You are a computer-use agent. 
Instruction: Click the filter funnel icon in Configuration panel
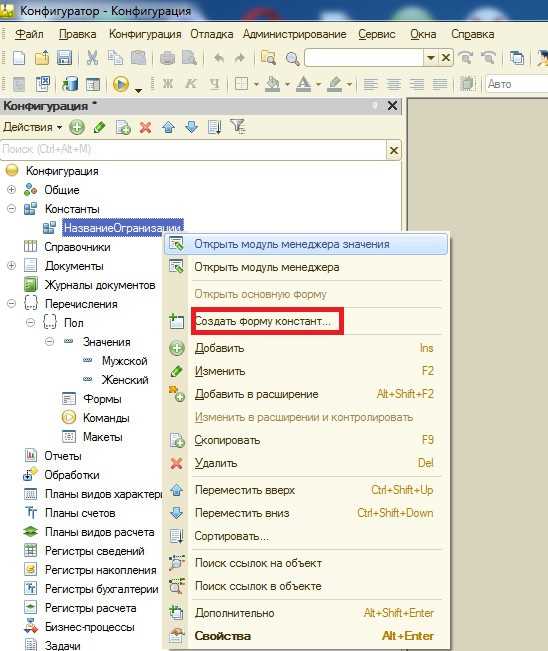tap(238, 126)
